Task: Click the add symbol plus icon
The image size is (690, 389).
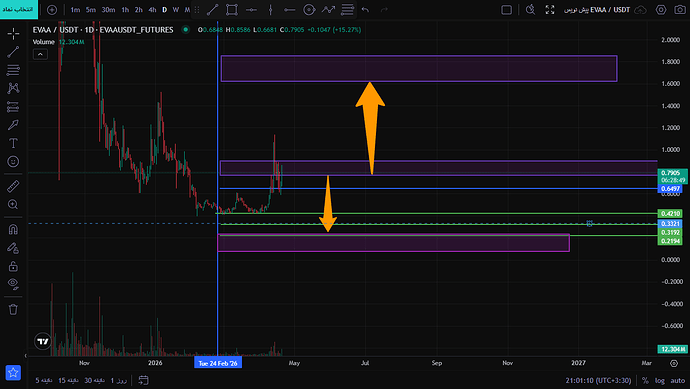Action: 52,10
